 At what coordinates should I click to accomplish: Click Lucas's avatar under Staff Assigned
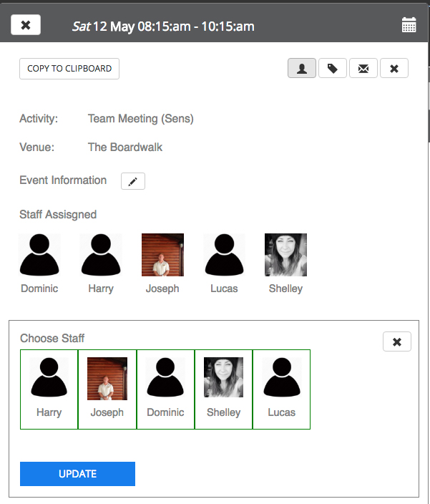(x=224, y=255)
